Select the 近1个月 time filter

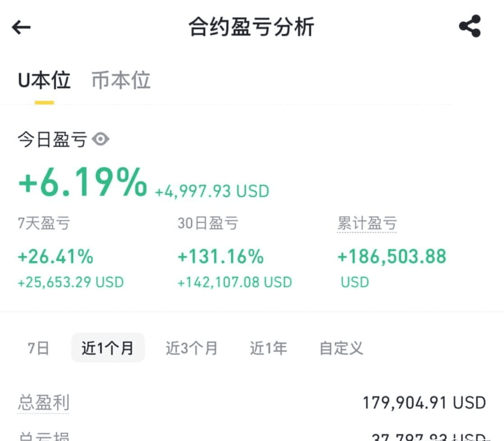click(108, 348)
